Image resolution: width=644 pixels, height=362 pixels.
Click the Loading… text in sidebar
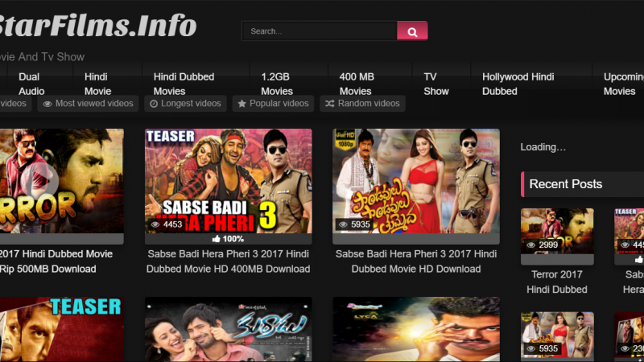pos(543,147)
